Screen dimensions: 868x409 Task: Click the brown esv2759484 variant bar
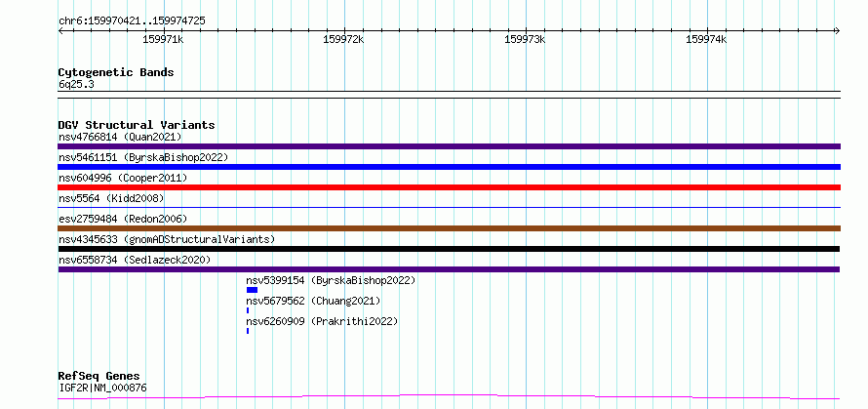(449, 228)
